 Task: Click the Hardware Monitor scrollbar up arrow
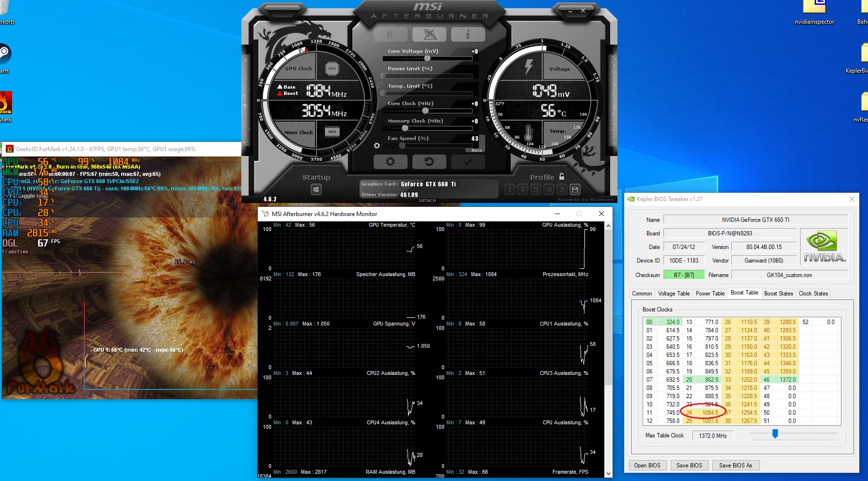(608, 226)
